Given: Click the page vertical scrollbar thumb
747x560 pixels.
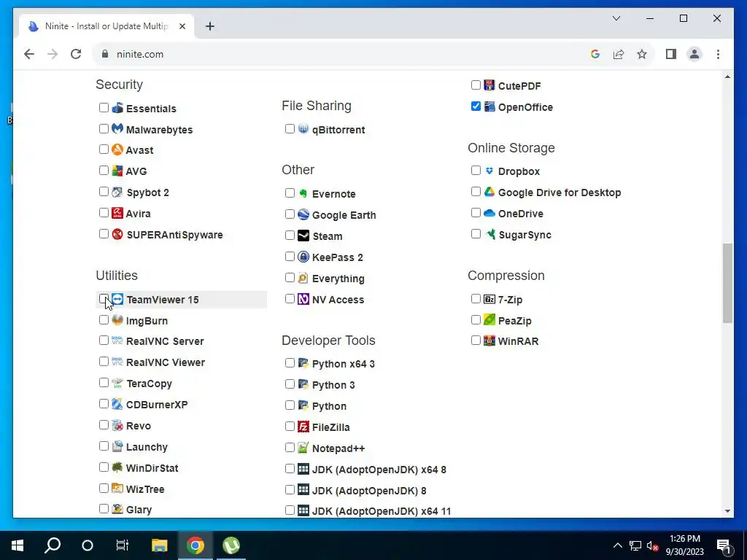Looking at the screenshot, I should [727, 283].
